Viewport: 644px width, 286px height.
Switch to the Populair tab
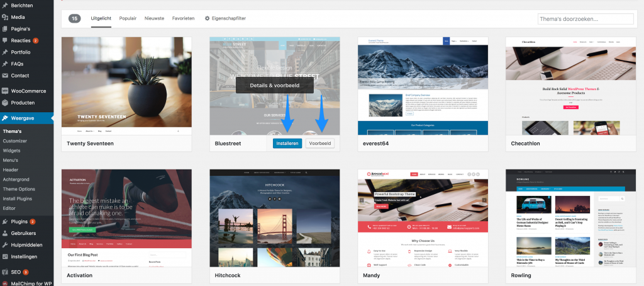tap(128, 18)
